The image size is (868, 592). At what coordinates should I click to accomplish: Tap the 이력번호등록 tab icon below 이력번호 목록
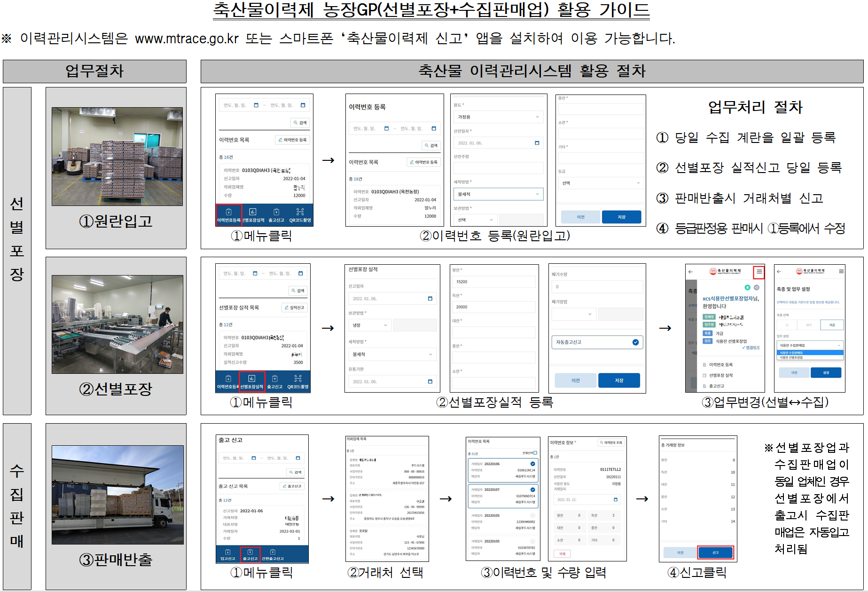point(228,212)
